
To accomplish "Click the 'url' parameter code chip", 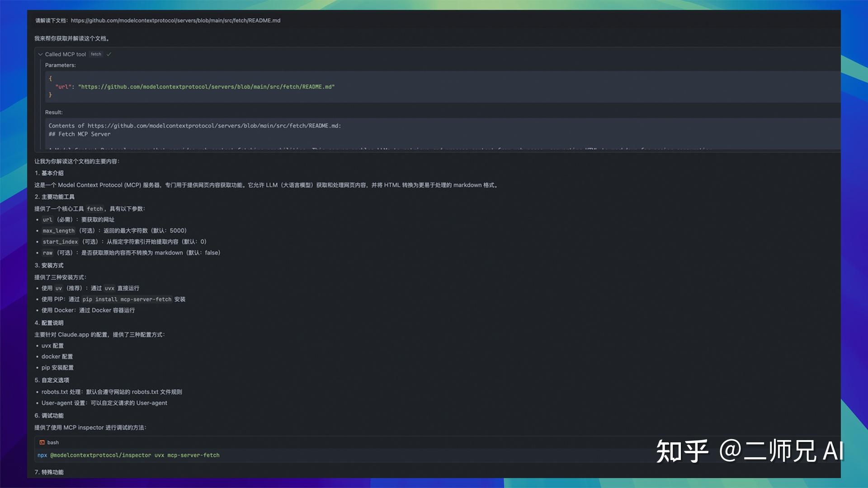I will click(47, 220).
